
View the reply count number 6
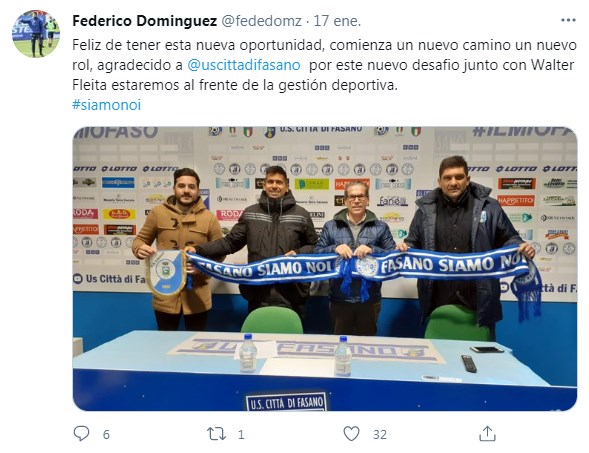(106, 434)
